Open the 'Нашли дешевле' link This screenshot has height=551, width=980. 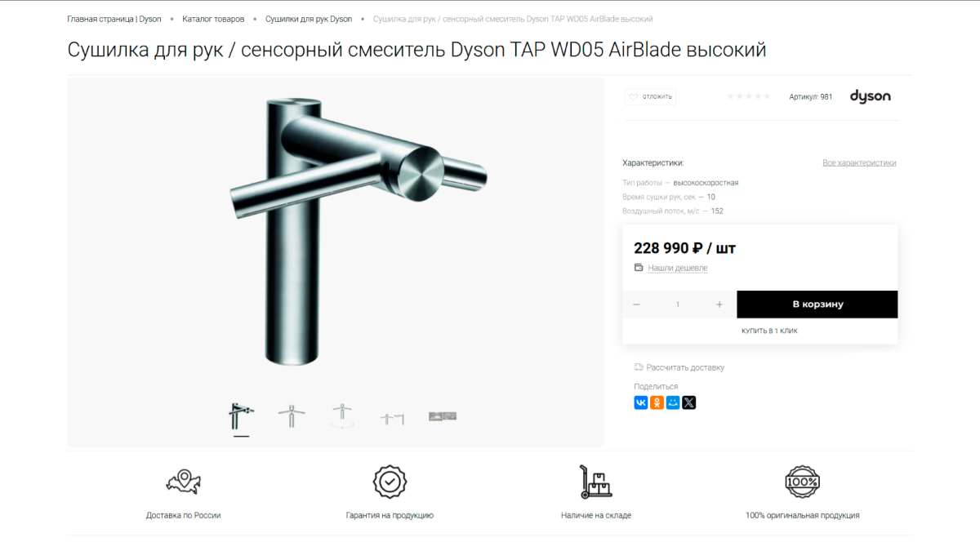point(678,268)
